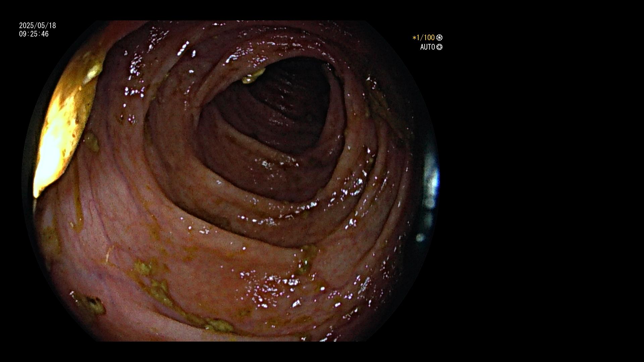The image size is (644, 362).
Task: Click the iris icon beside AUTO
Action: tap(439, 47)
